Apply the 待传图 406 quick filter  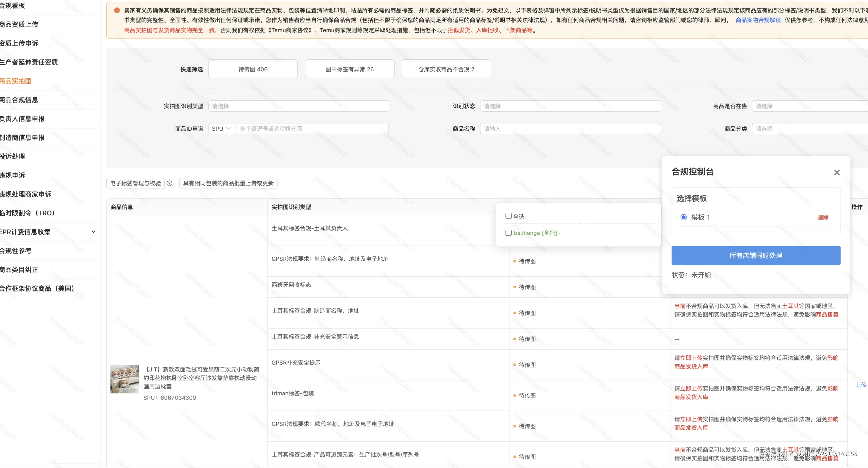(253, 69)
